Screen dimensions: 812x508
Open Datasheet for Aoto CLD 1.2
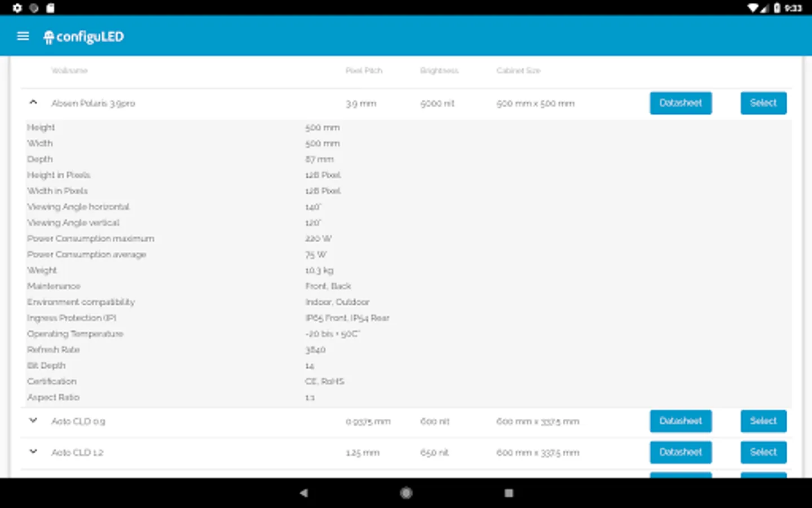[681, 452]
